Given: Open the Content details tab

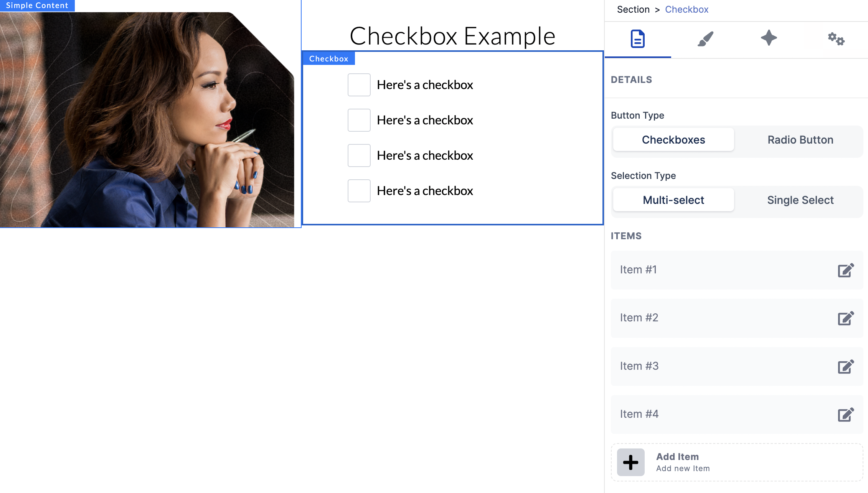Looking at the screenshot, I should (x=637, y=39).
